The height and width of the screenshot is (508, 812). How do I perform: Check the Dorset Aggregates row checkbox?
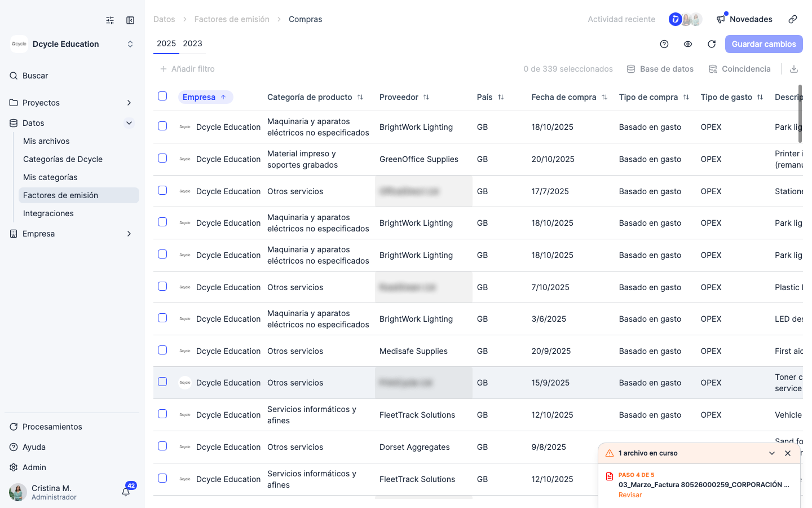point(162,446)
